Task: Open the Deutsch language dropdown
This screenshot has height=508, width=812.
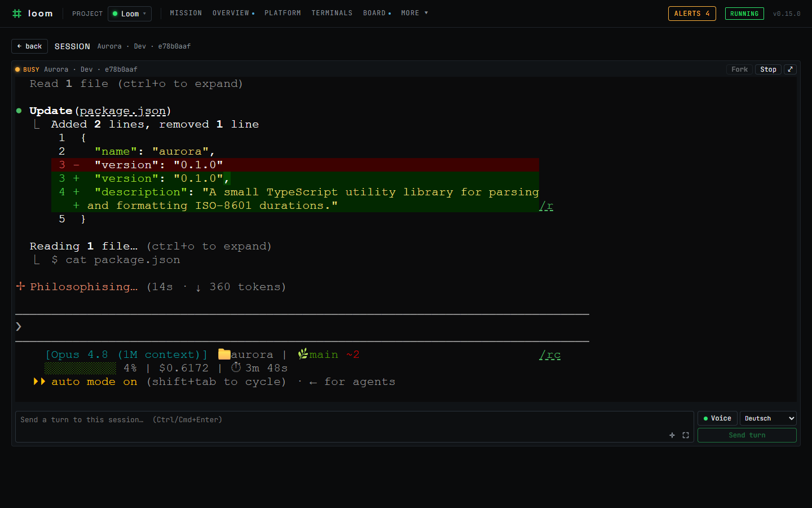Action: pos(768,418)
